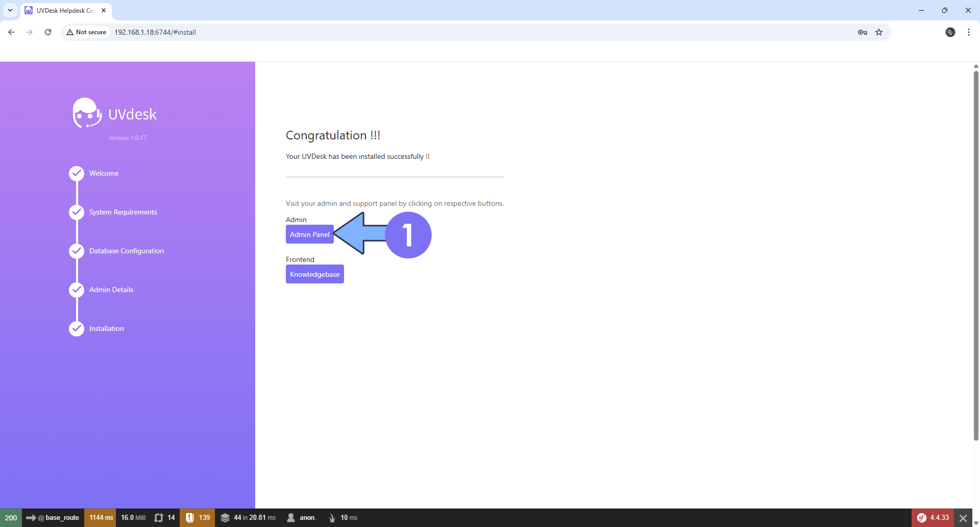This screenshot has height=527, width=980.
Task: Select the Database Configuration step checkmark
Action: [77, 251]
